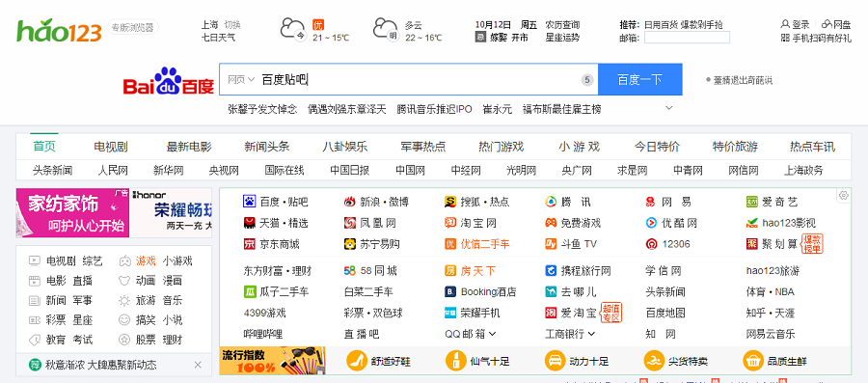Click the 聚划算 red icon
Image resolution: width=868 pixels, height=383 pixels.
pos(751,244)
